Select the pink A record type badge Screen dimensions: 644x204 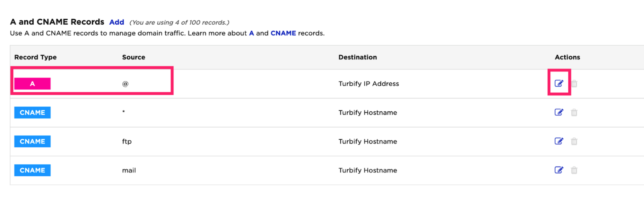point(32,84)
